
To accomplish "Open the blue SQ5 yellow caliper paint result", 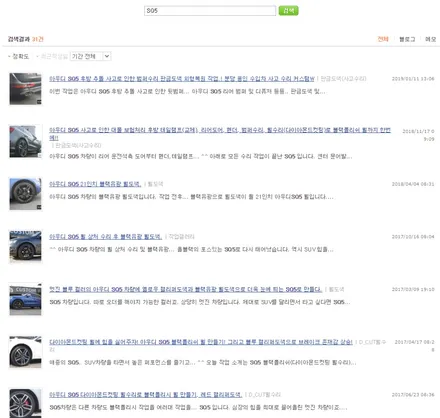I will 185,289.
